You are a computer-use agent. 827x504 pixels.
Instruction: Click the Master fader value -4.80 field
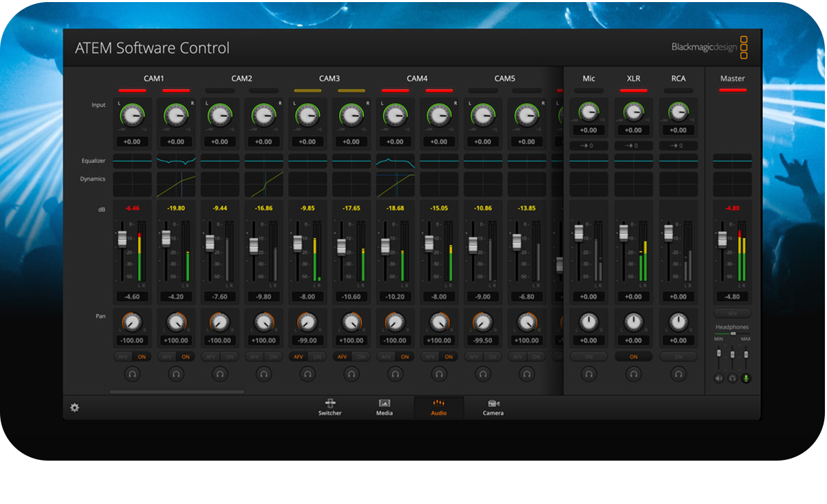click(733, 297)
